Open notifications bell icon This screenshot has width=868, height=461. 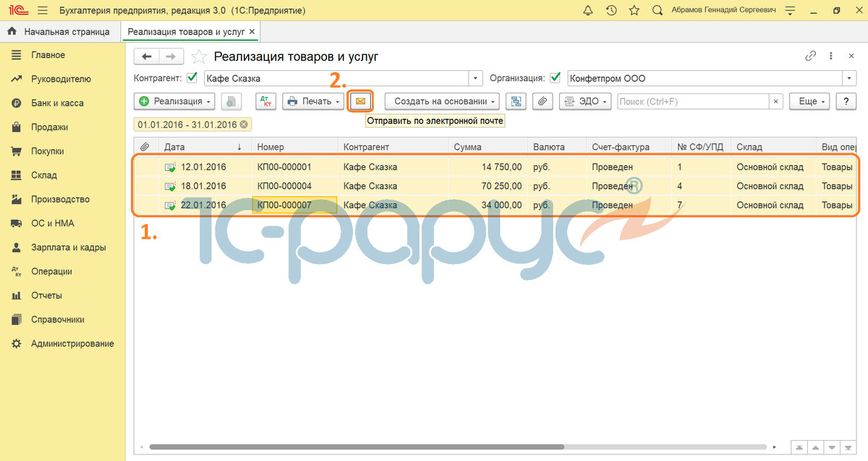pyautogui.click(x=587, y=11)
